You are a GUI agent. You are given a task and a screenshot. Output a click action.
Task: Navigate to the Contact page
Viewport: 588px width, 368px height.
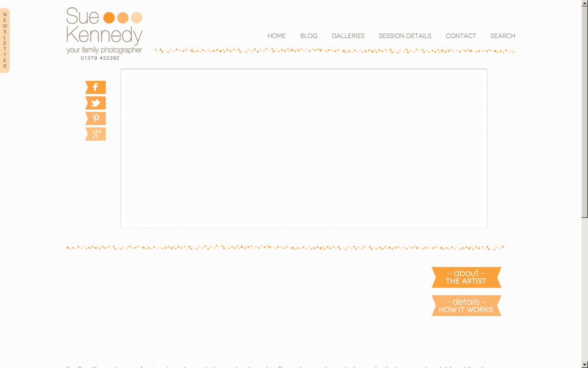point(461,36)
